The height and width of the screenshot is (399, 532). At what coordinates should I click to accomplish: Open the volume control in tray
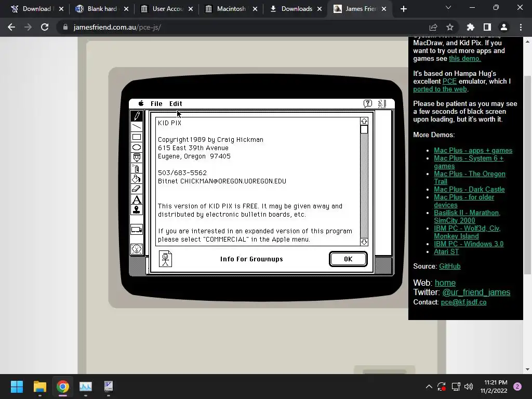pos(469,387)
